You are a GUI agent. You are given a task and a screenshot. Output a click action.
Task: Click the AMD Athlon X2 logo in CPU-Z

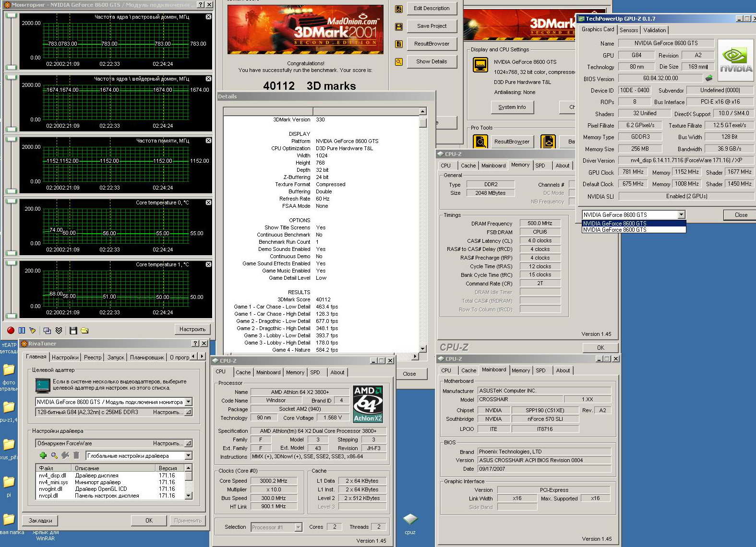368,404
